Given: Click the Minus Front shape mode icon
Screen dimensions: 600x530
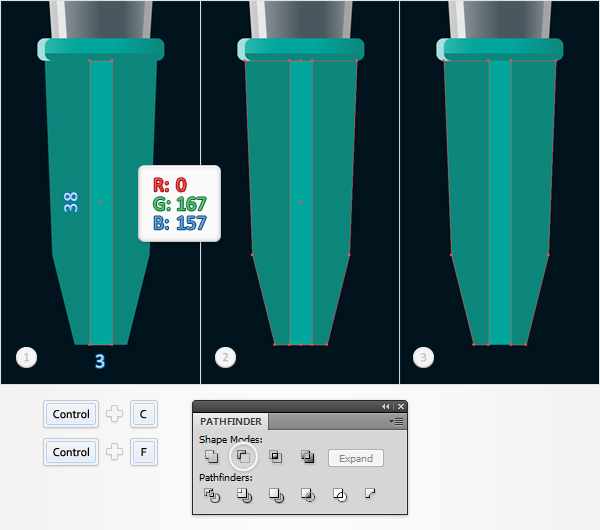Looking at the screenshot, I should (x=243, y=456).
